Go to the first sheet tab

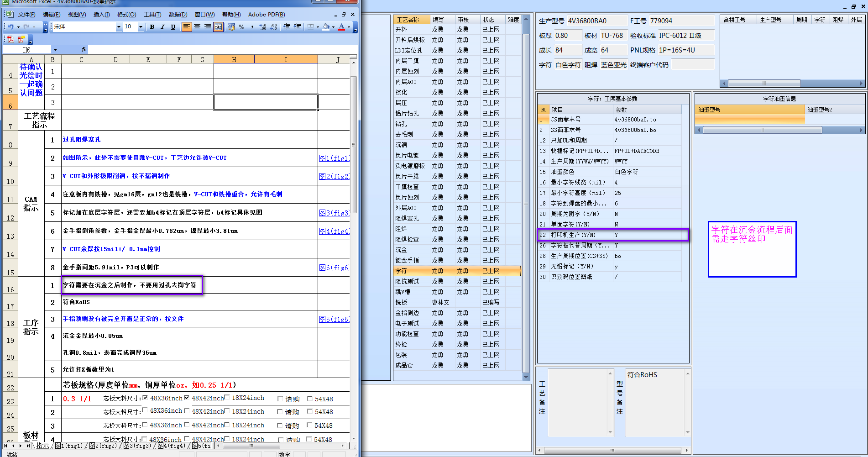[x=6, y=446]
